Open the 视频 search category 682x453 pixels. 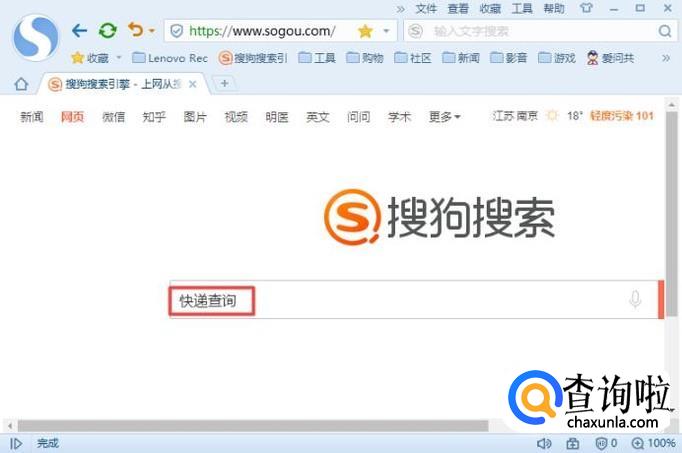point(236,117)
